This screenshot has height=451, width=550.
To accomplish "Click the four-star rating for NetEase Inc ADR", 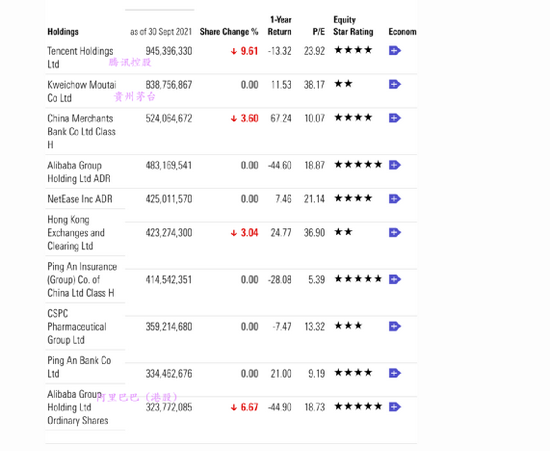I will (x=353, y=198).
